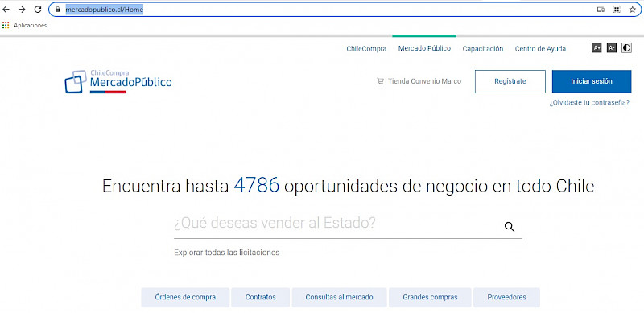The height and width of the screenshot is (313, 644).
Task: Toggle high contrast mode icon
Action: coord(626,48)
